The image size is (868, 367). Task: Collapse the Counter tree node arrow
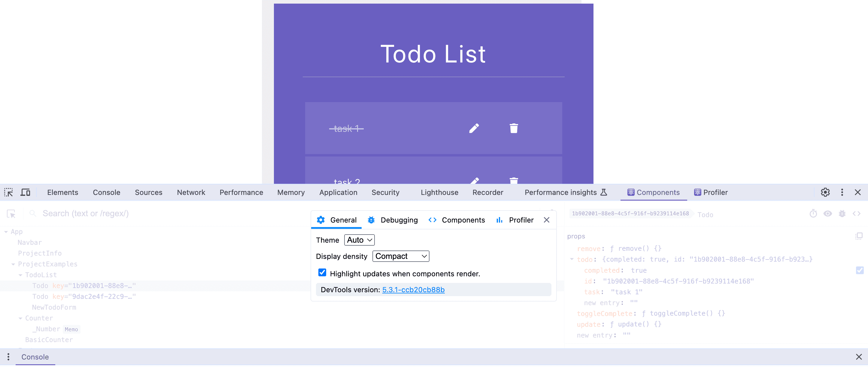(20, 318)
